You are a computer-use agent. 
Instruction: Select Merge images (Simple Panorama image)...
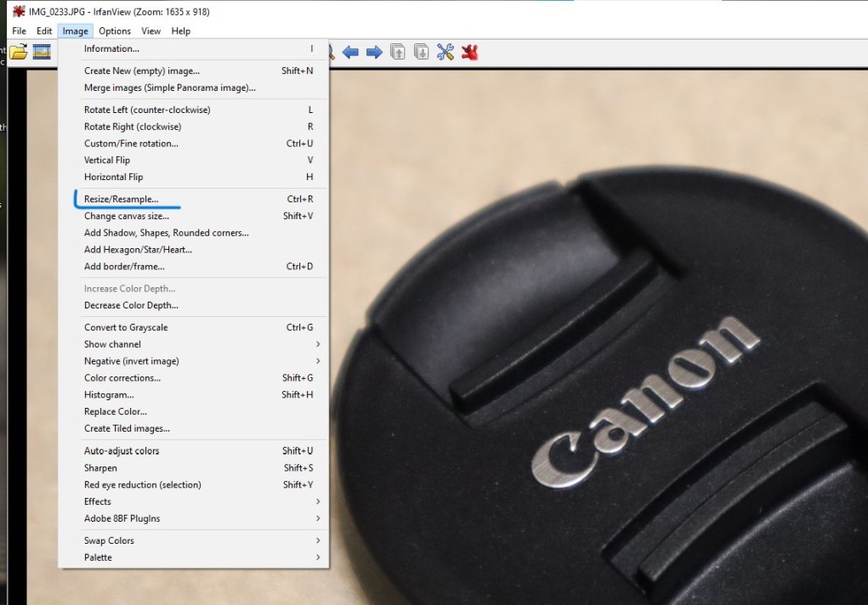pos(193,88)
